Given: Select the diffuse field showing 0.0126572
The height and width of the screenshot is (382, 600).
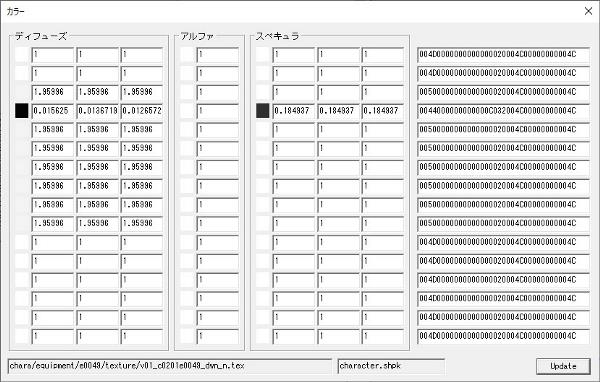Looking at the screenshot, I should coord(142,111).
